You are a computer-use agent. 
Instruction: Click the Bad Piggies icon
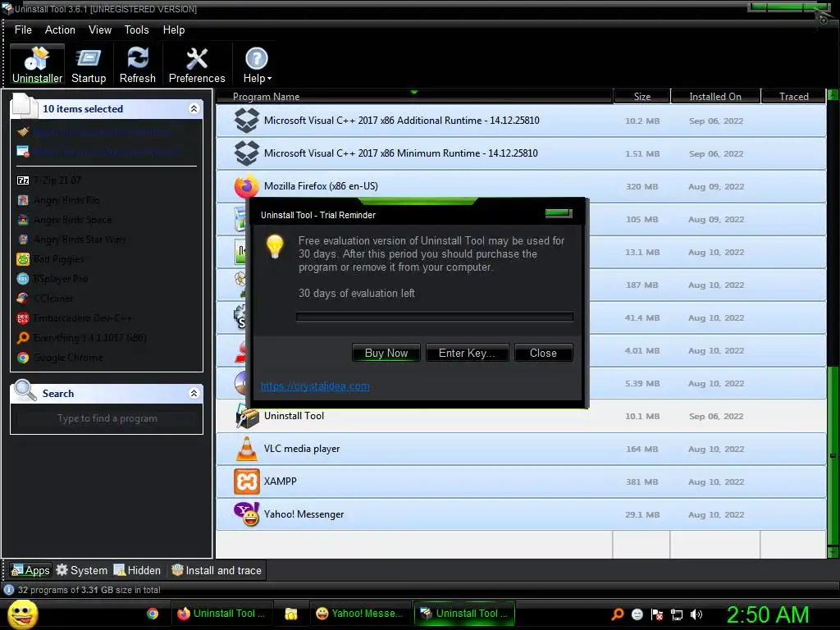pos(22,259)
